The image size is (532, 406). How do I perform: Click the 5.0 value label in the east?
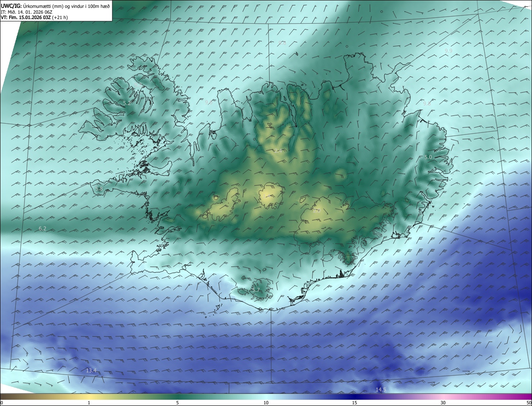coord(428,157)
